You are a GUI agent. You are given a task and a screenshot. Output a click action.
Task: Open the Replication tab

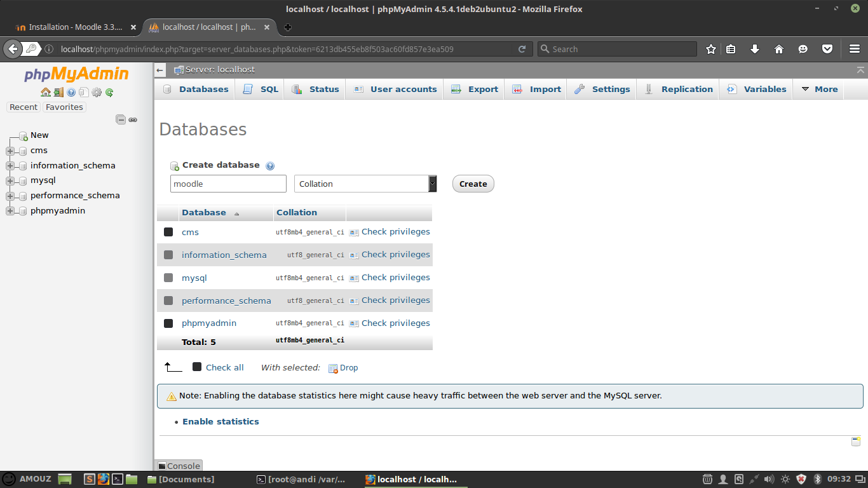pos(678,89)
